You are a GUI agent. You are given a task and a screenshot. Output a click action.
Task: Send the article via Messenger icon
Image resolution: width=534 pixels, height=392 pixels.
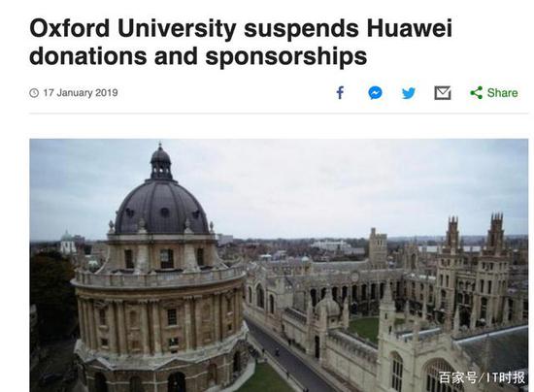pyautogui.click(x=375, y=93)
